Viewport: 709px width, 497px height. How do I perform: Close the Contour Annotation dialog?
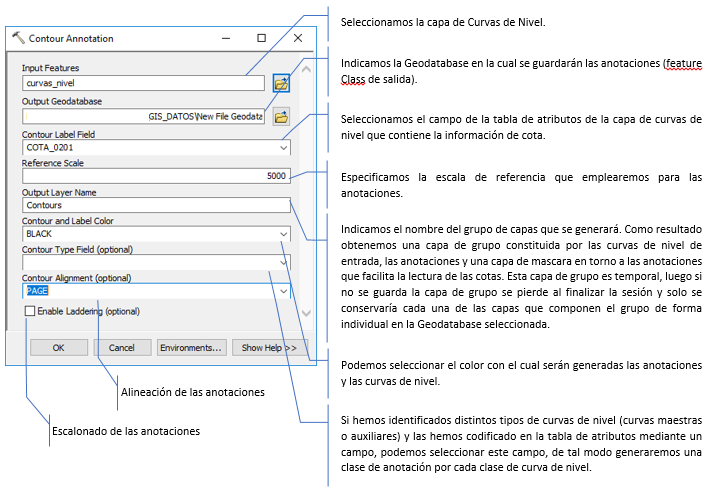298,39
